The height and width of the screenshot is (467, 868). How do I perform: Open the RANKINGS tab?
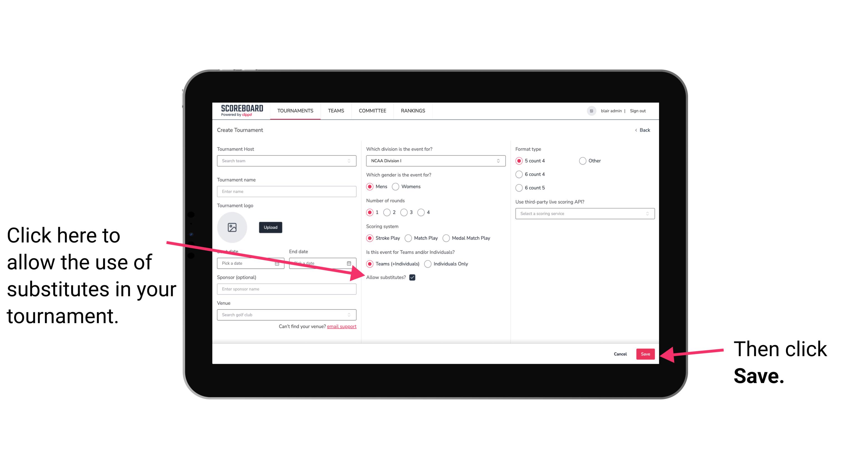[x=413, y=110]
